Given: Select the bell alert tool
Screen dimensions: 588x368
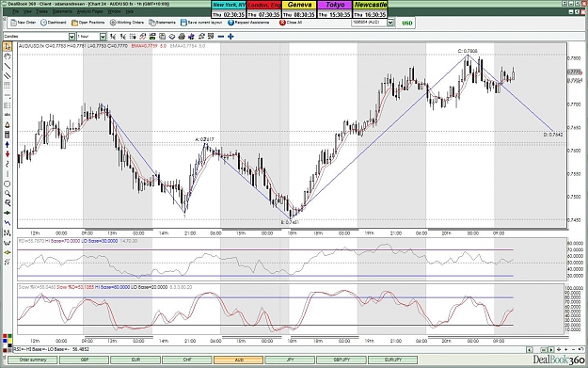Looking at the screenshot, I should tap(8, 125).
